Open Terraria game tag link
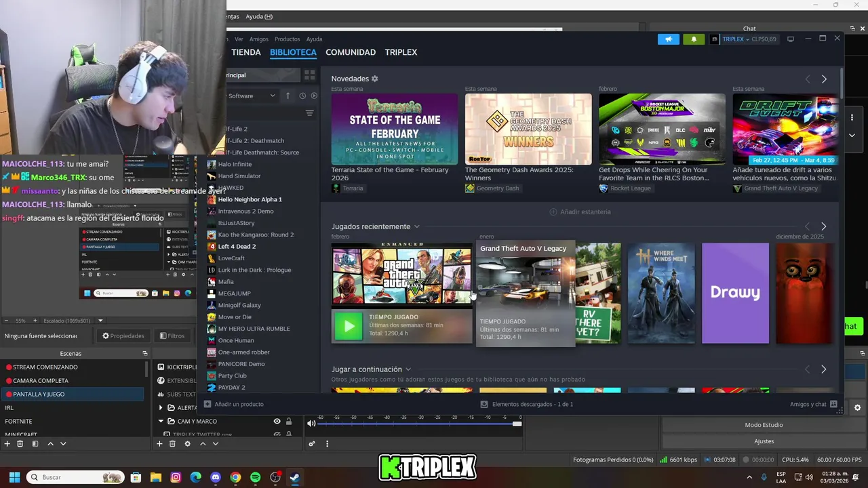 (x=348, y=188)
